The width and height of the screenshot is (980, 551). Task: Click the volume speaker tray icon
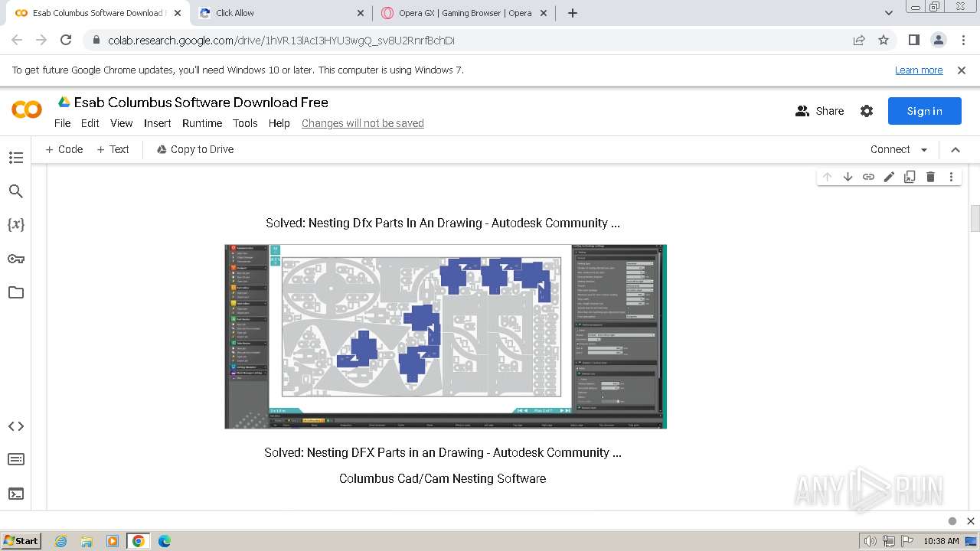click(x=870, y=541)
